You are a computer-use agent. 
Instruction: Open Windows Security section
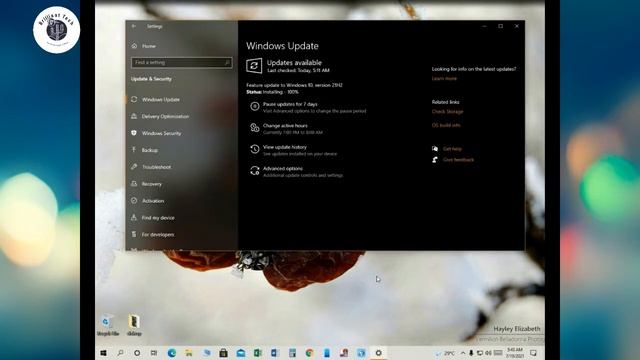coord(161,133)
